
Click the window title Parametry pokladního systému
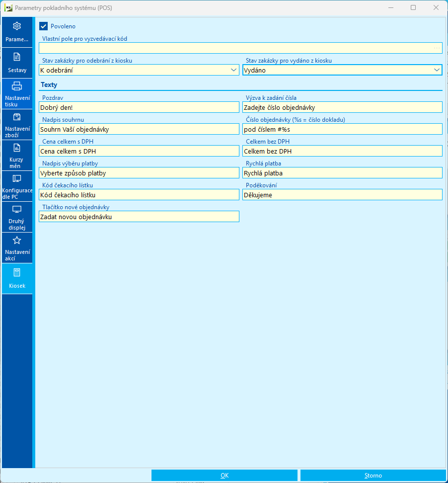pos(64,7)
